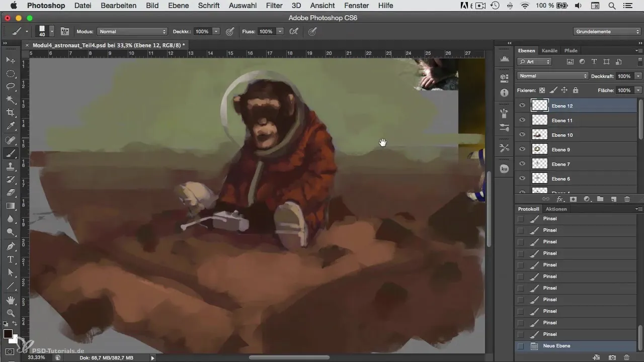Select the Pen tool
Screen dimensions: 644x362
10,246
